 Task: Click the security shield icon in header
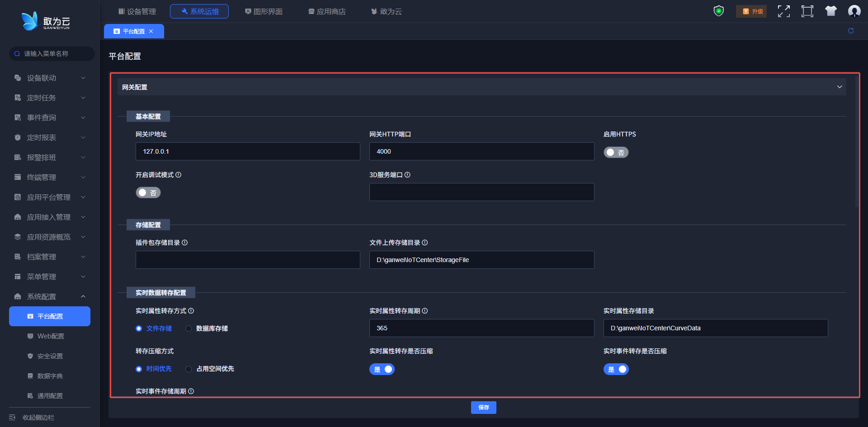718,11
